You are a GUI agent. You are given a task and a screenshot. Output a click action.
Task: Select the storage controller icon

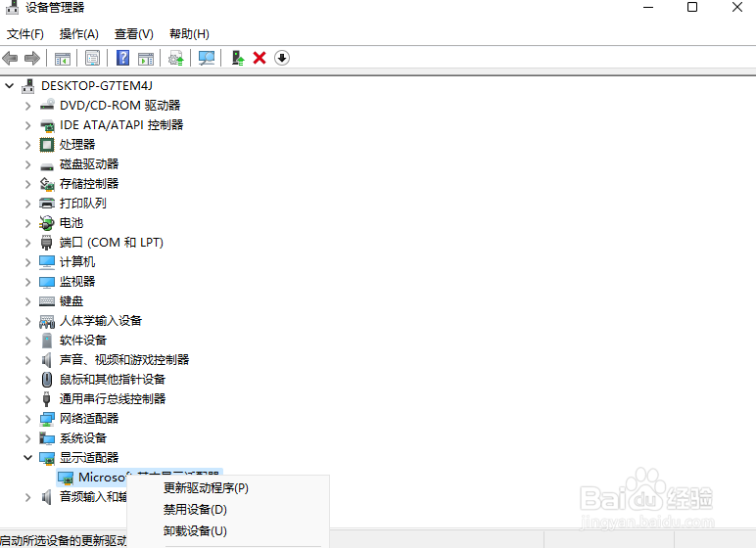pyautogui.click(x=47, y=184)
